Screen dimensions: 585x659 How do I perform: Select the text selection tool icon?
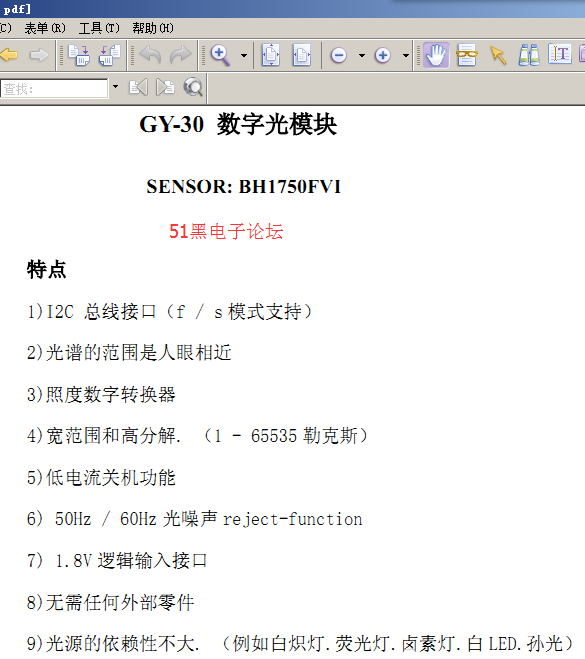[x=560, y=54]
